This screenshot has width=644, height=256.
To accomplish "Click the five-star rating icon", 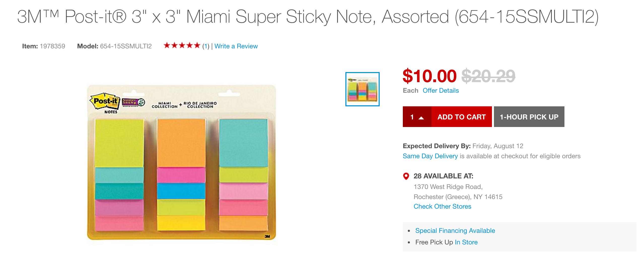I will click(x=182, y=46).
